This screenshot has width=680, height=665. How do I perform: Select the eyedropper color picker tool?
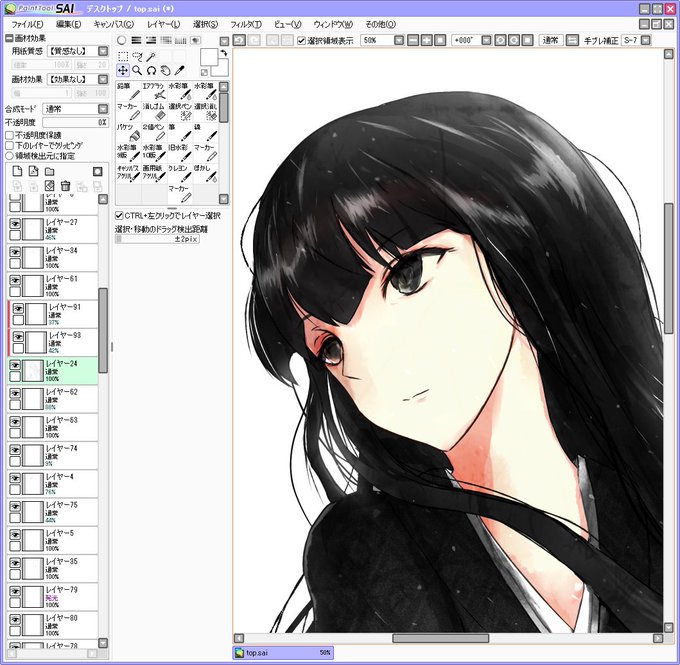pos(180,70)
